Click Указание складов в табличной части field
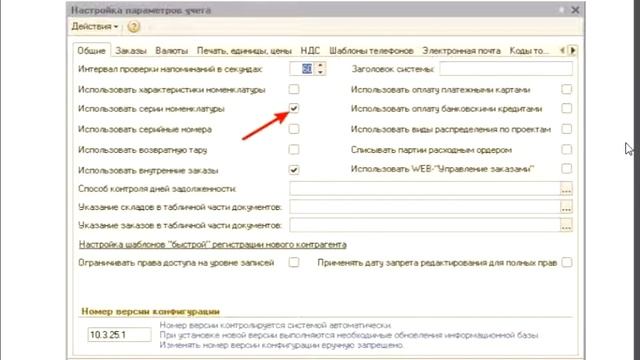Image resolution: width=640 pixels, height=360 pixels. coord(424,207)
